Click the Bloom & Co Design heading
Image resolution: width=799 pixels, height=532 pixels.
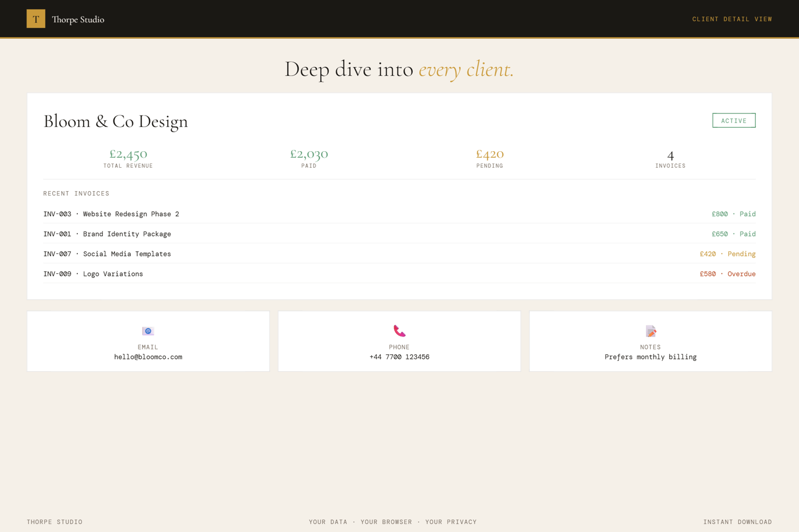116,121
